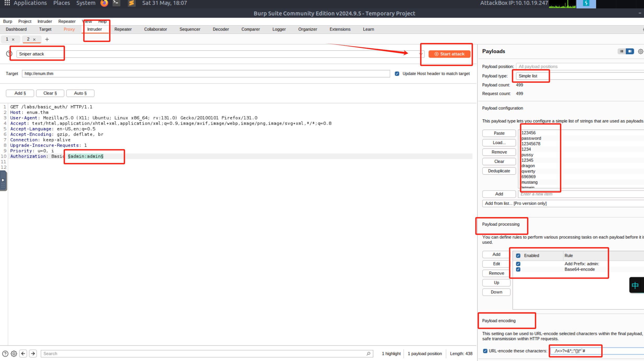Viewport: 644px width, 361px height.
Task: Uncheck Update Host header to match target
Action: 397,74
